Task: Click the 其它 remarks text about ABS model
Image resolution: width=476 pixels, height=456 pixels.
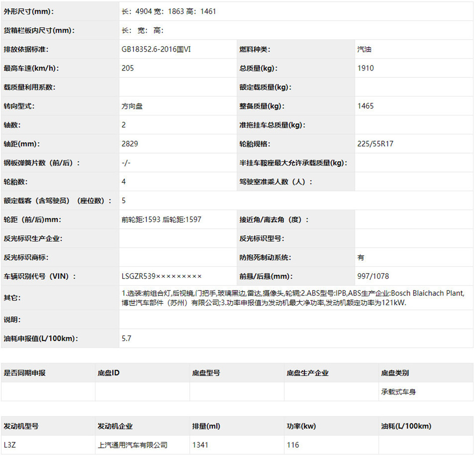Action: tap(293, 298)
